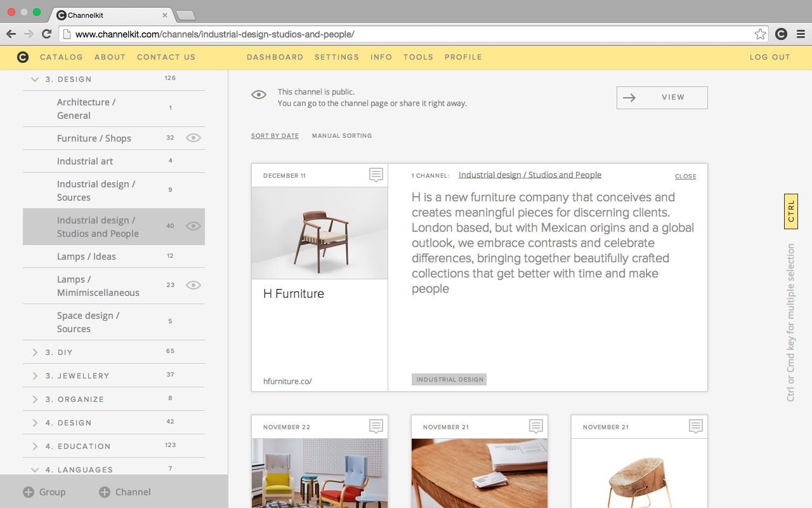Viewport: 812px width, 508px height.
Task: Close the Channelkit browser tab
Action: pyautogui.click(x=165, y=15)
